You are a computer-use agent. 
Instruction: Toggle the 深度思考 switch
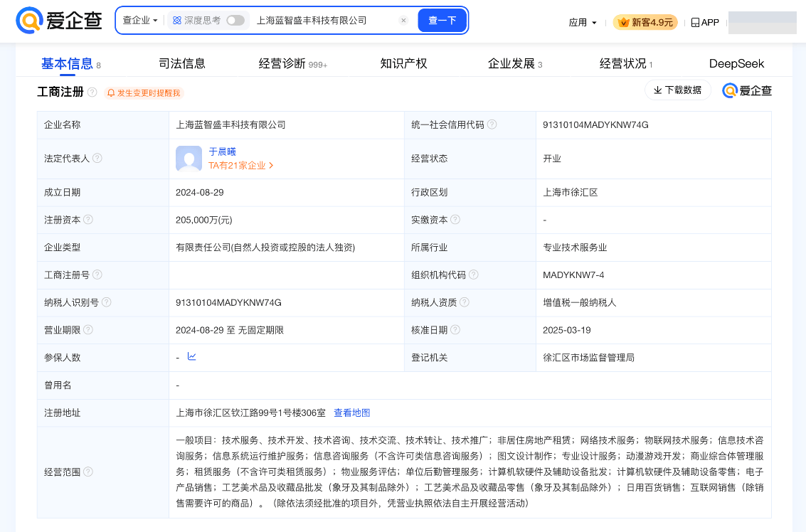(235, 21)
